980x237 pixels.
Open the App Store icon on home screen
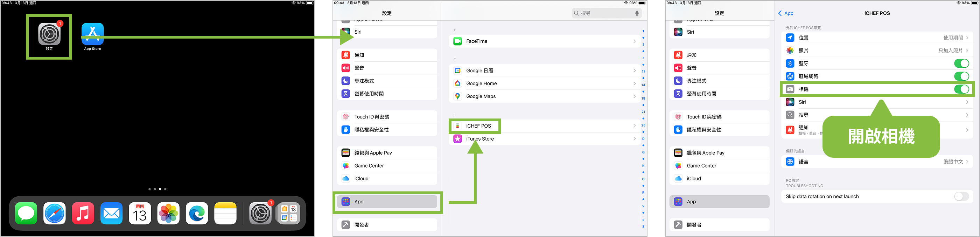tap(92, 35)
